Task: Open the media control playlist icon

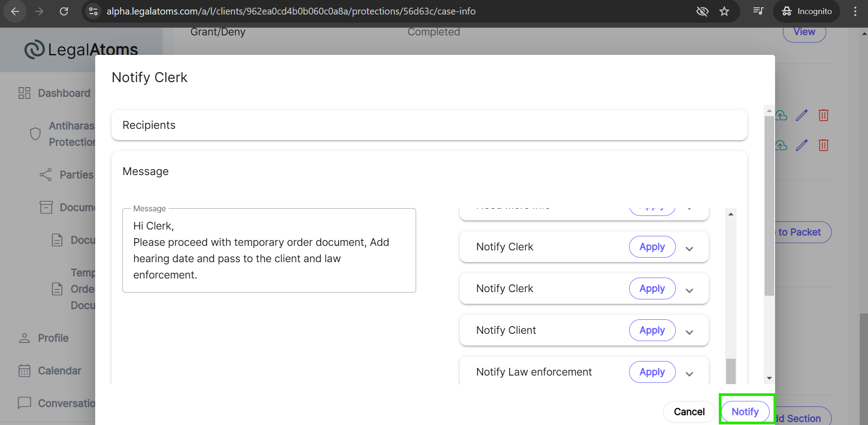Action: 758,11
